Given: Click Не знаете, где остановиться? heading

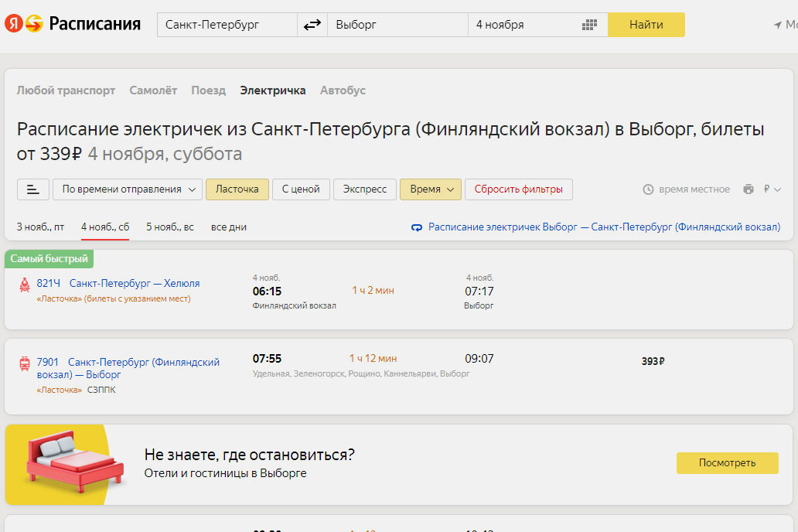Looking at the screenshot, I should point(249,454).
